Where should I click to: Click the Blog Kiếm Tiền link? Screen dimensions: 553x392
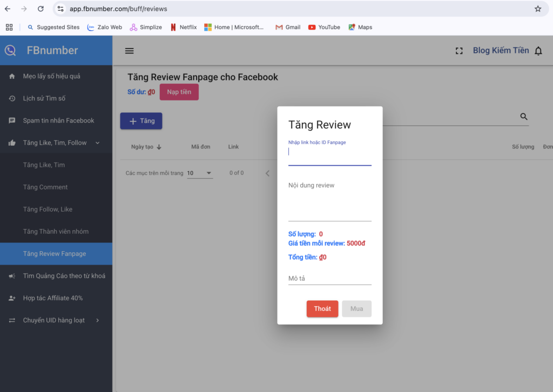pyautogui.click(x=501, y=51)
